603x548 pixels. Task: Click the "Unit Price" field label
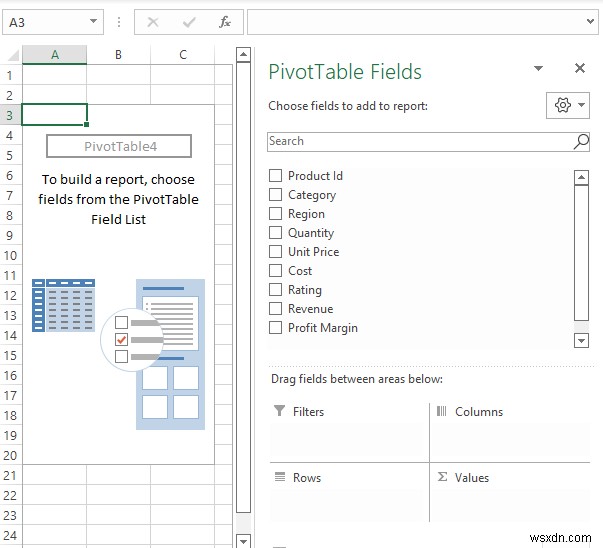pyautogui.click(x=314, y=252)
